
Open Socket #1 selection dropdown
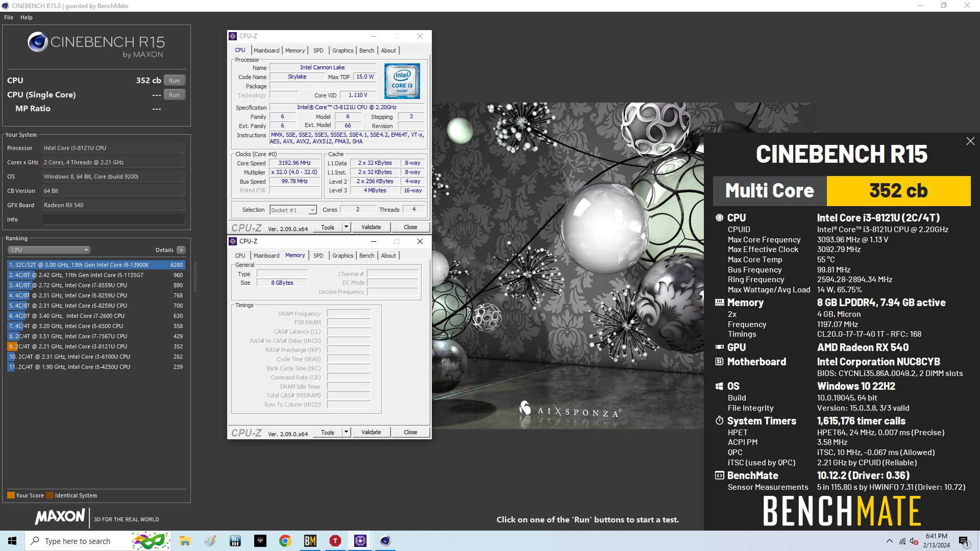tap(293, 210)
